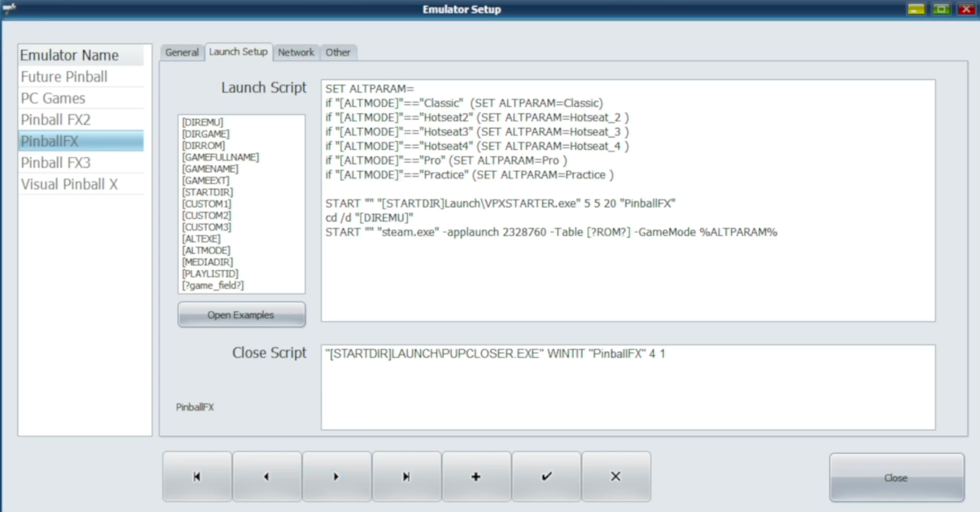Screen dimensions: 980x512
Task: Go to the previous emulator record
Action: pyautogui.click(x=267, y=476)
